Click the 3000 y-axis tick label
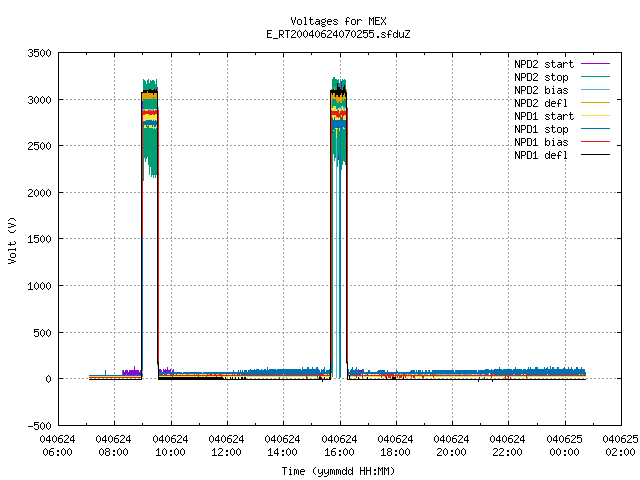The image size is (640, 480). (39, 100)
